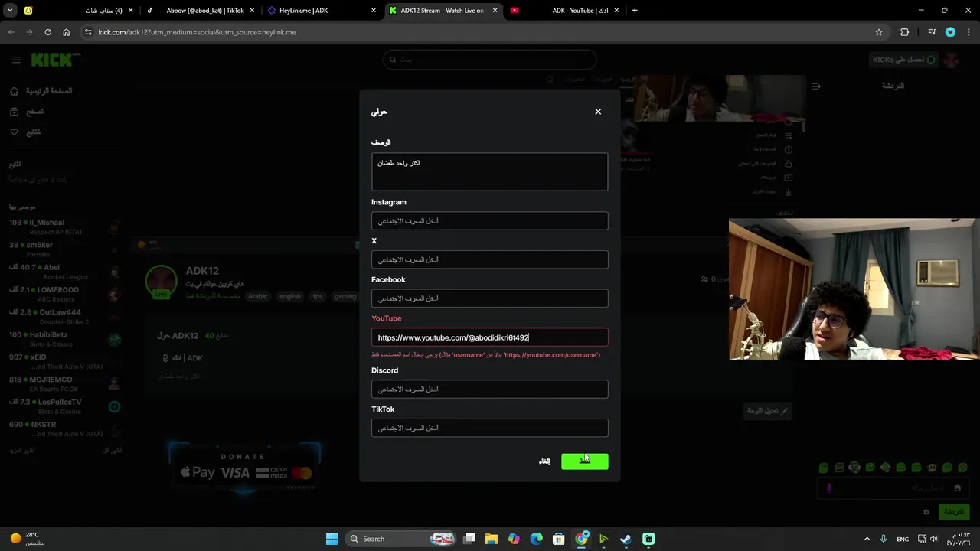Open Steam from the taskbar
The image size is (980, 551).
pyautogui.click(x=626, y=539)
